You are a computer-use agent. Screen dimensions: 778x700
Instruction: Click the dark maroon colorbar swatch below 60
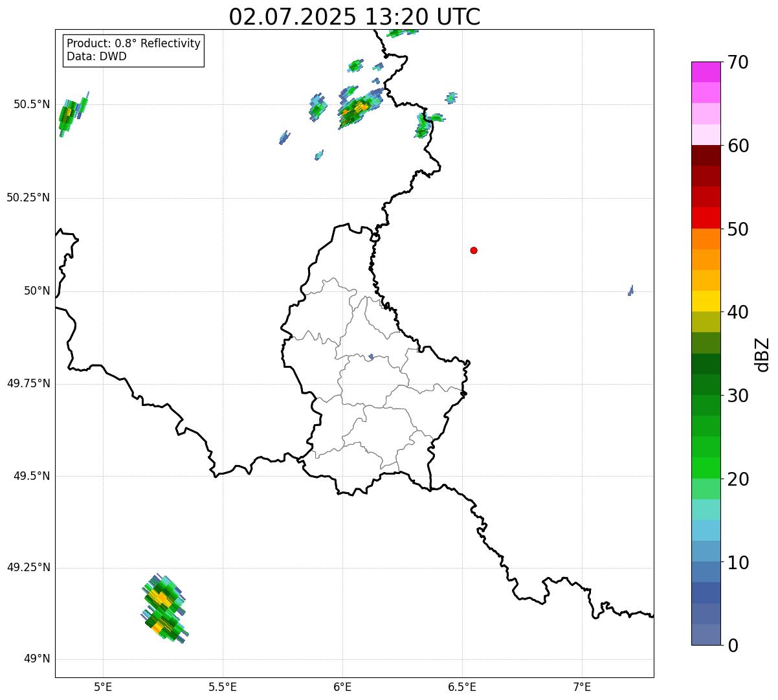pos(706,155)
